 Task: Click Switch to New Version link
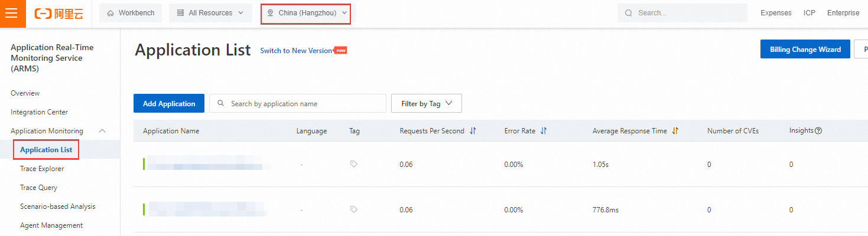pyautogui.click(x=296, y=51)
